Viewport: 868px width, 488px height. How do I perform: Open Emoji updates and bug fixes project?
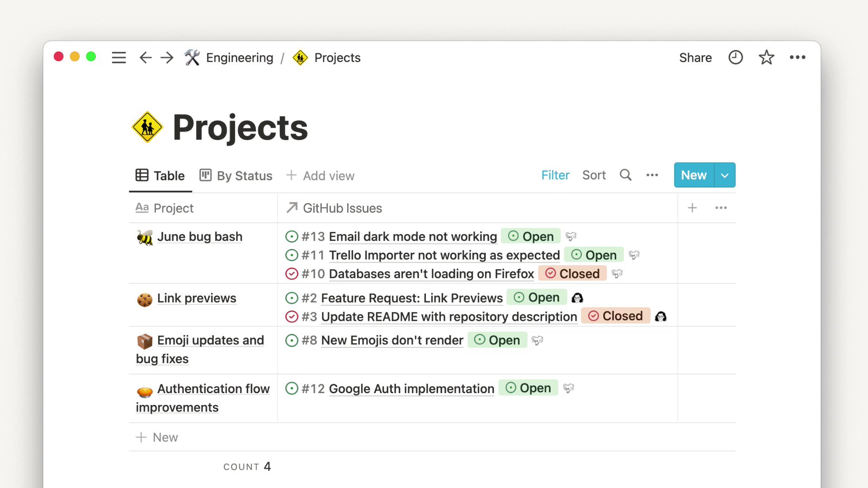tap(200, 350)
